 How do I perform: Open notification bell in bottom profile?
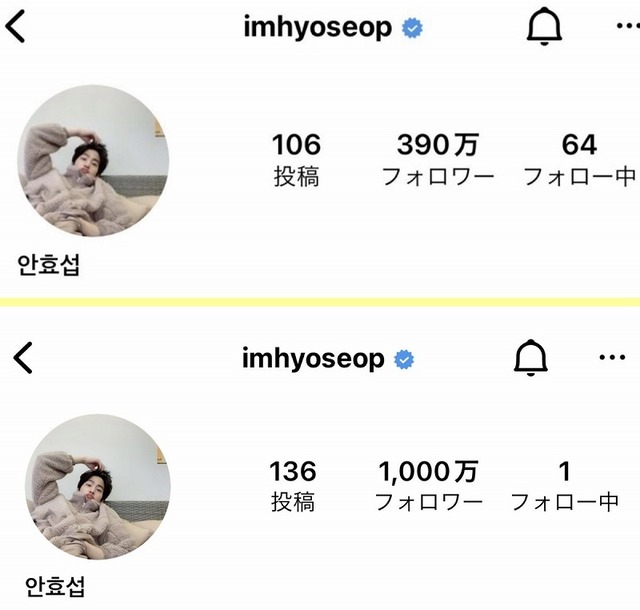[x=530, y=357]
